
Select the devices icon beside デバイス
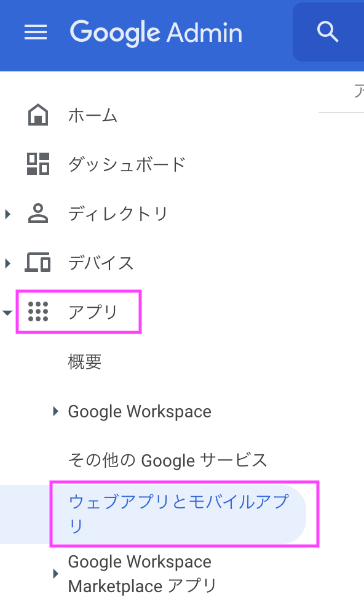[x=38, y=262]
